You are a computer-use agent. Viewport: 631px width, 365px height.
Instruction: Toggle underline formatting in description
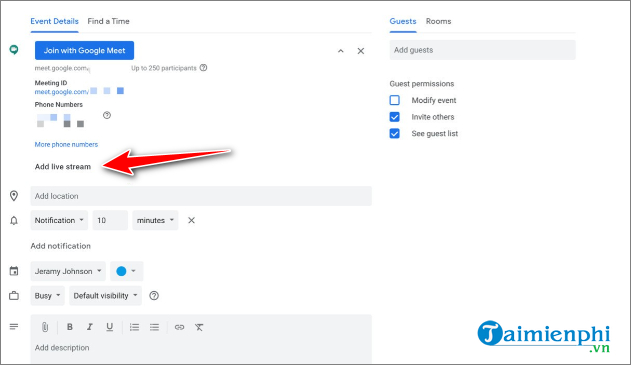[109, 327]
